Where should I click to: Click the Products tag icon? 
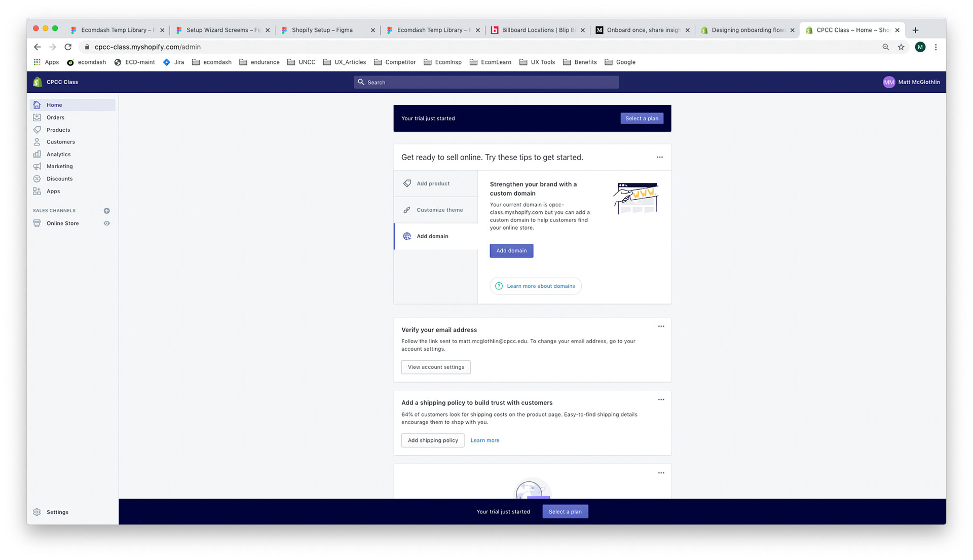[x=37, y=130]
